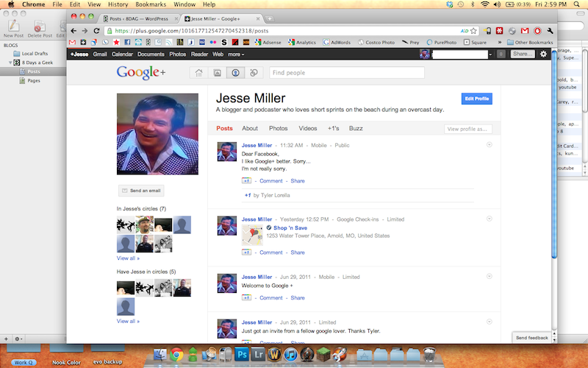Click Comment on the Dear Facebook post
This screenshot has width=588, height=368.
[271, 180]
